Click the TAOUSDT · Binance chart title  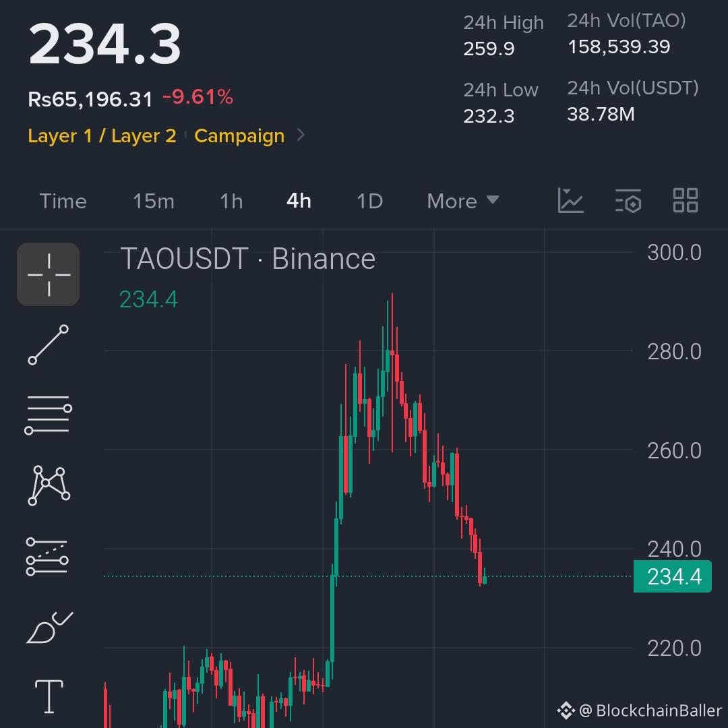click(248, 258)
